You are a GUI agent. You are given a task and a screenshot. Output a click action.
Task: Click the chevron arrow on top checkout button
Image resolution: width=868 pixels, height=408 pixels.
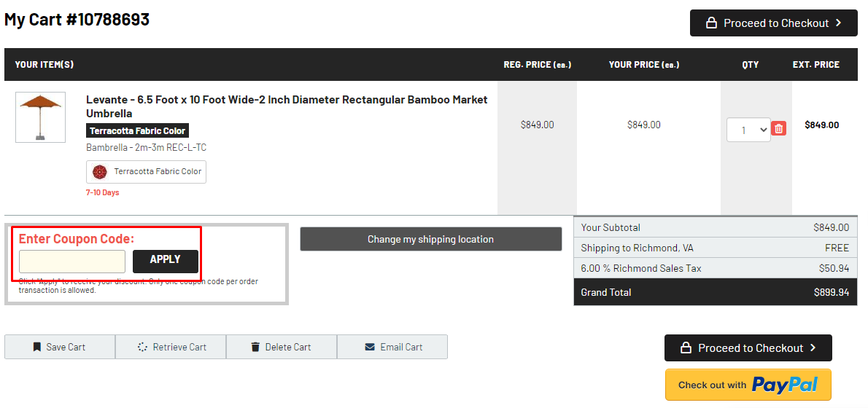(x=839, y=23)
